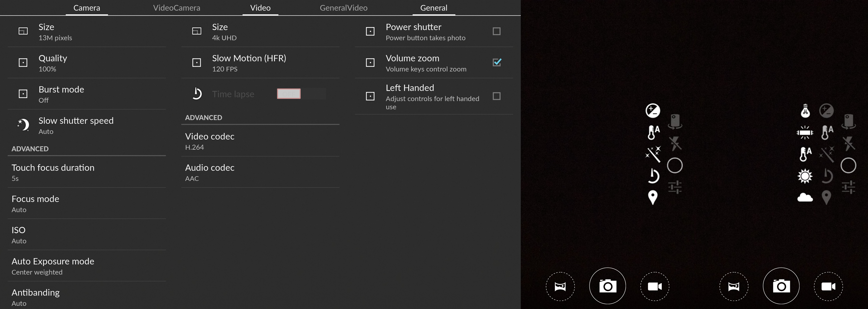Screen dimensions: 868x309
Task: Open Video codec H.264 setting
Action: (260, 141)
